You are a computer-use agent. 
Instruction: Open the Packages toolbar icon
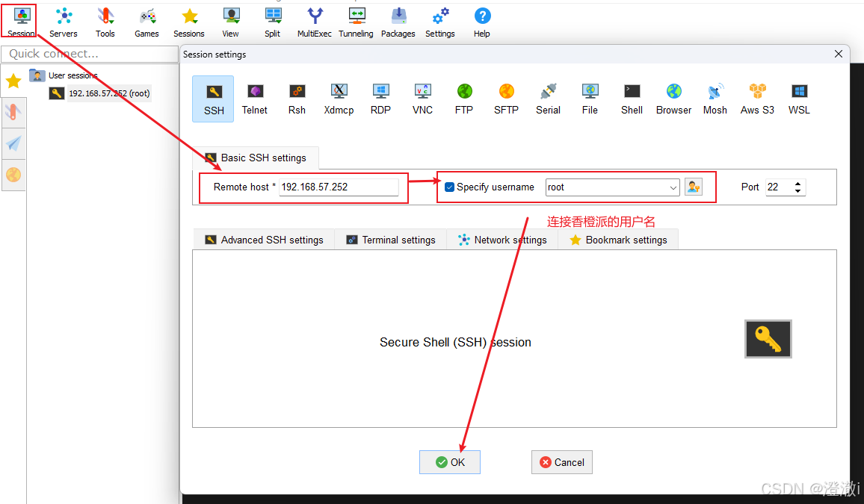click(398, 22)
